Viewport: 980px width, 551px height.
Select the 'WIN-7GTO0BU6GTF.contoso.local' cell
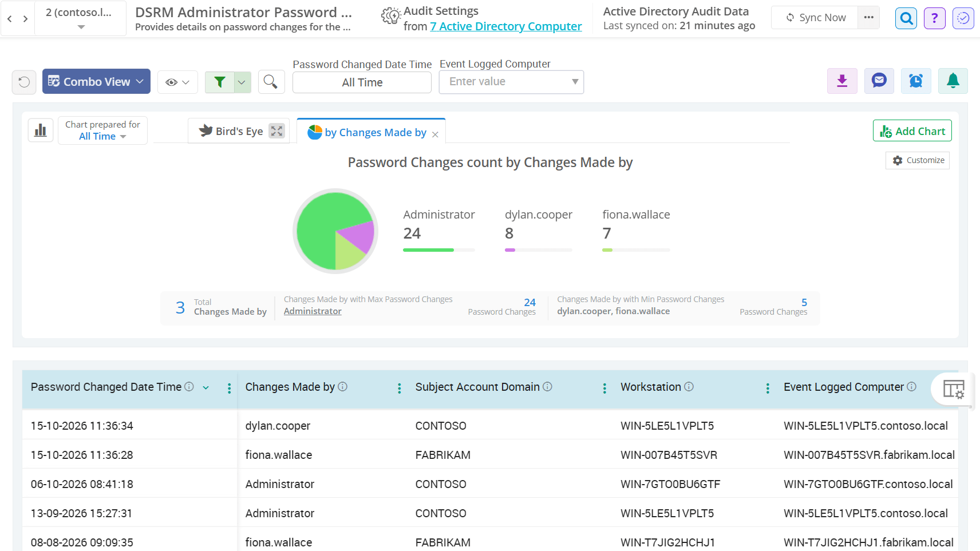(x=868, y=484)
